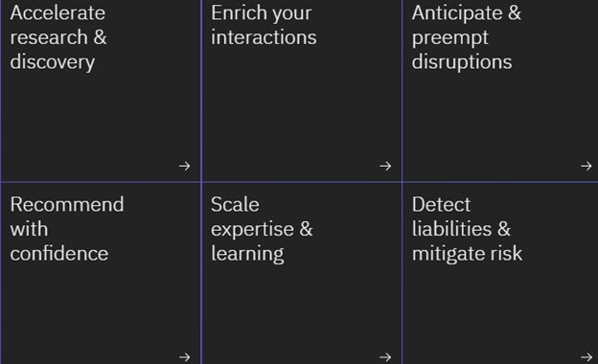Click the arrow icon on the Accelerate research & discovery tile

(x=185, y=166)
